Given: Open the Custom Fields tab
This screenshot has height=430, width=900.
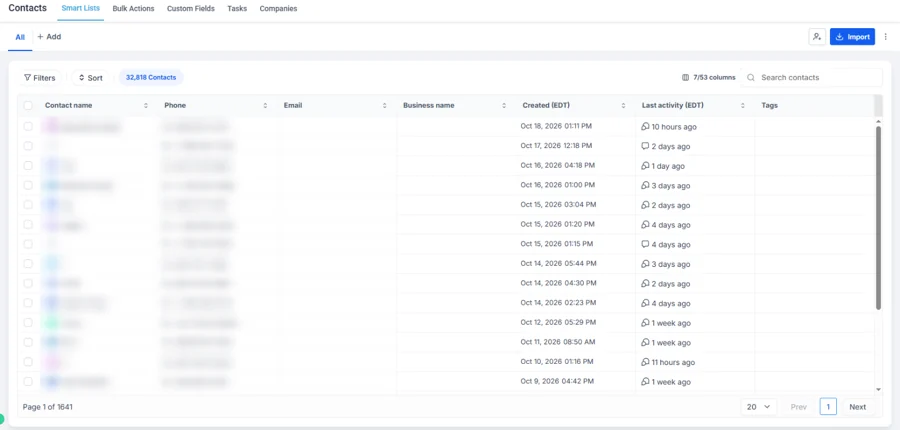Looking at the screenshot, I should pyautogui.click(x=191, y=9).
